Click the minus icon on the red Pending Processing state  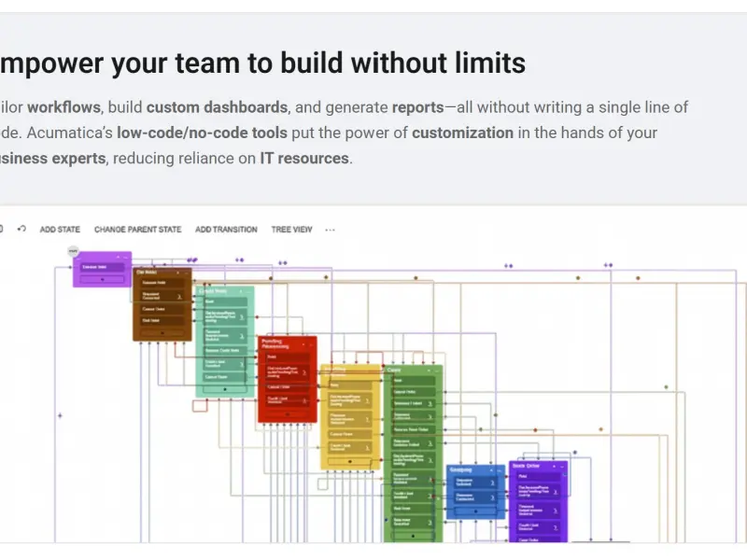311,344
